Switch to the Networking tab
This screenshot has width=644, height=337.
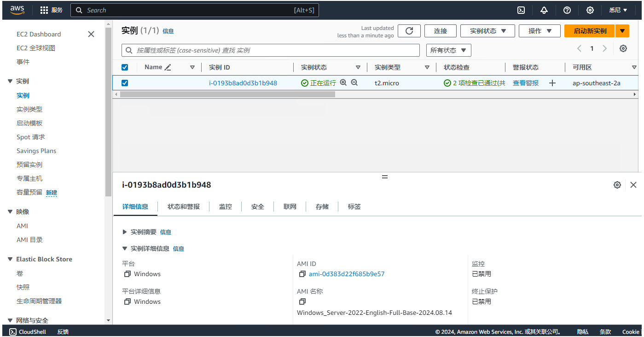pyautogui.click(x=290, y=207)
